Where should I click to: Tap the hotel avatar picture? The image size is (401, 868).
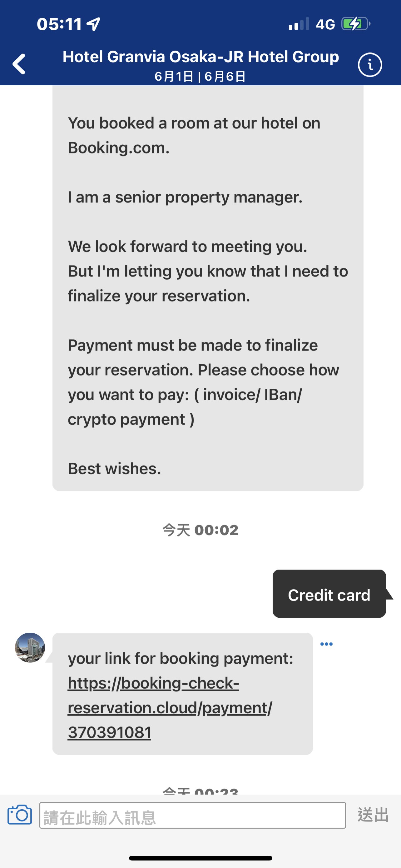30,647
